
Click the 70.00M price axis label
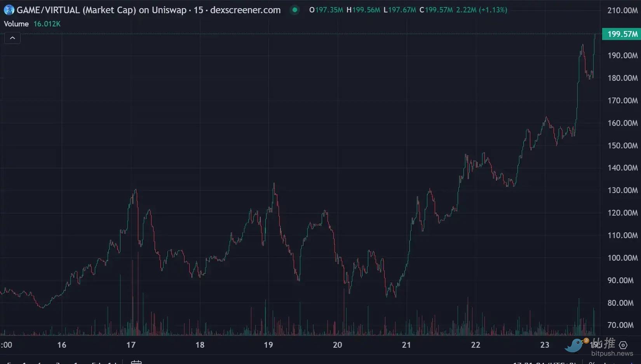[620, 325]
